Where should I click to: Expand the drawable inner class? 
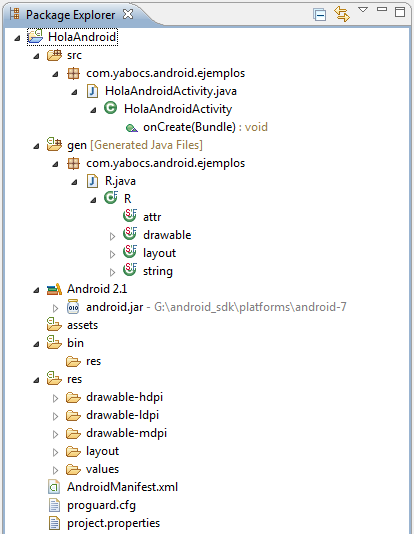point(112,236)
